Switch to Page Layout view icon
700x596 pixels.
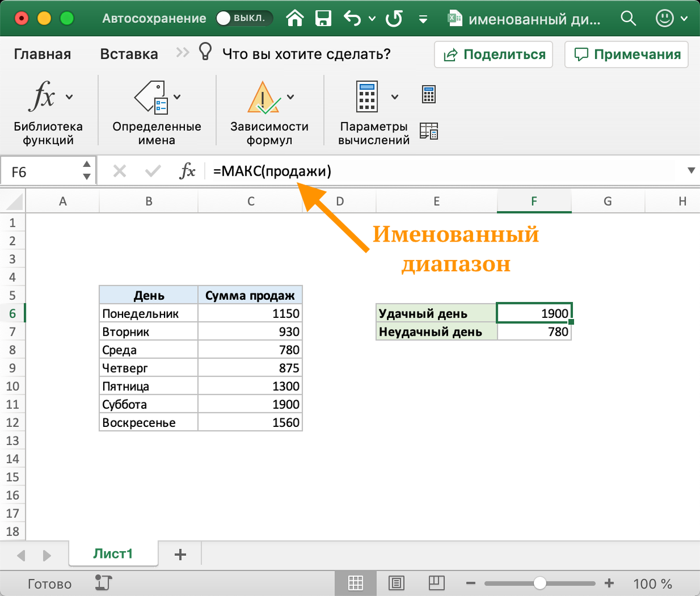click(396, 583)
